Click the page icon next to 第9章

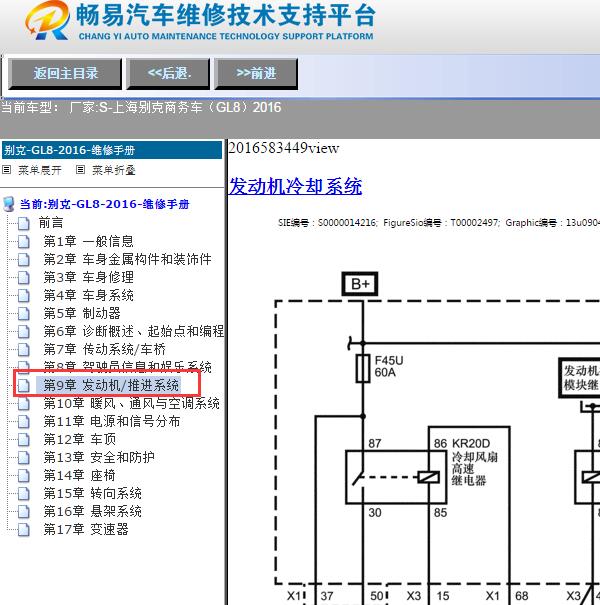pyautogui.click(x=24, y=385)
